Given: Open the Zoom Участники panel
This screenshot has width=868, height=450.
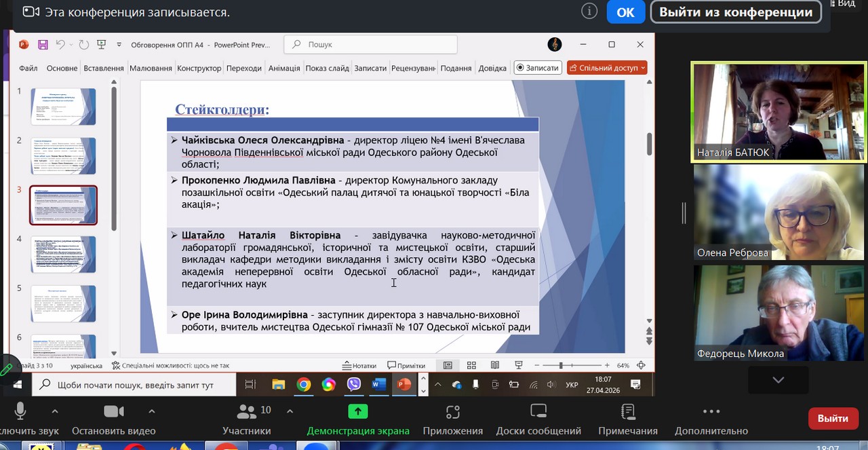Looking at the screenshot, I should click(x=246, y=419).
